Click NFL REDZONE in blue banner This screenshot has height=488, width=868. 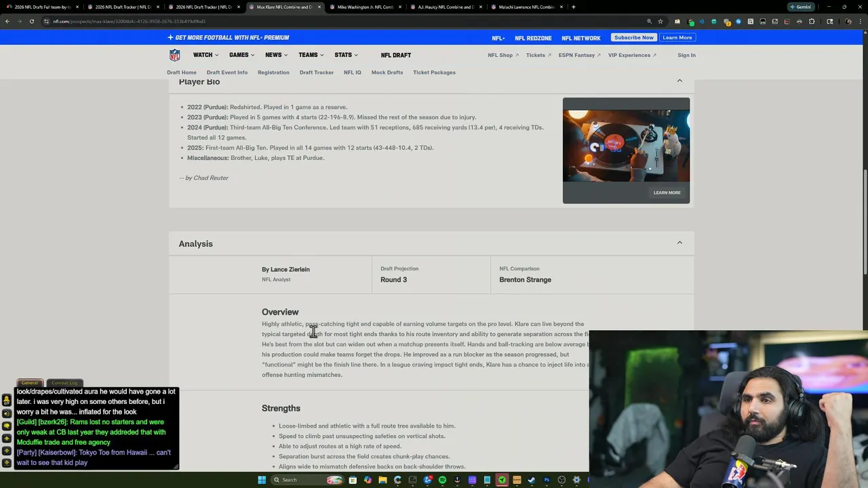[533, 38]
